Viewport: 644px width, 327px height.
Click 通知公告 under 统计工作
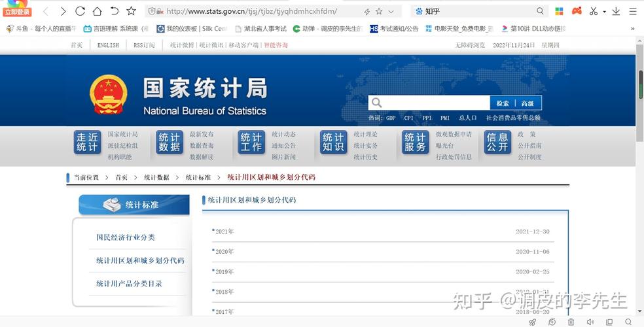284,146
